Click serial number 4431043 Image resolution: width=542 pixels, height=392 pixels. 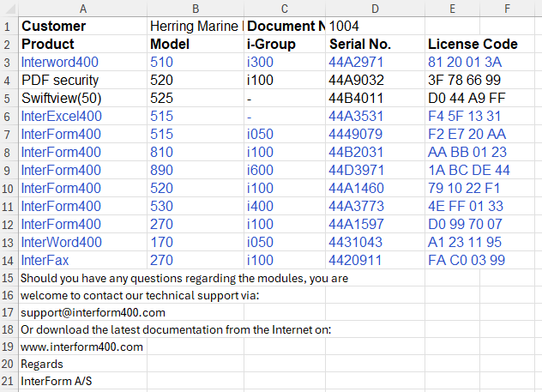(375, 242)
